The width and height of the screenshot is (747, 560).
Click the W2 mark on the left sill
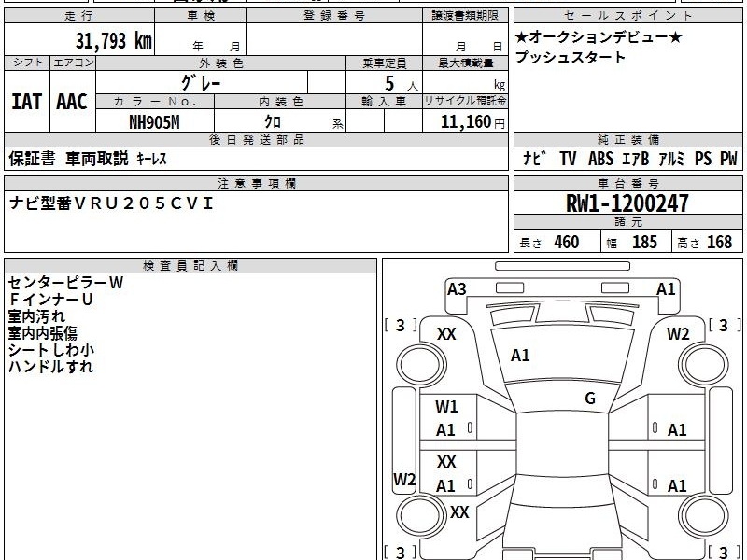point(404,480)
